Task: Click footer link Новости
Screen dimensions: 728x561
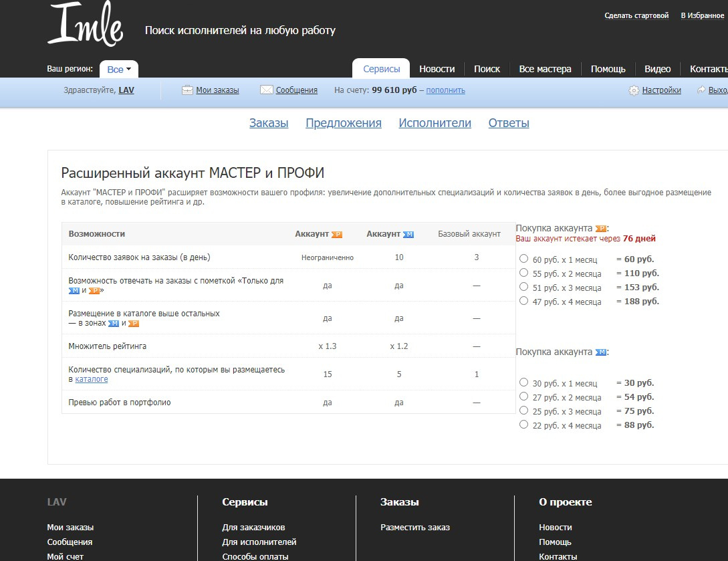Action: [556, 528]
